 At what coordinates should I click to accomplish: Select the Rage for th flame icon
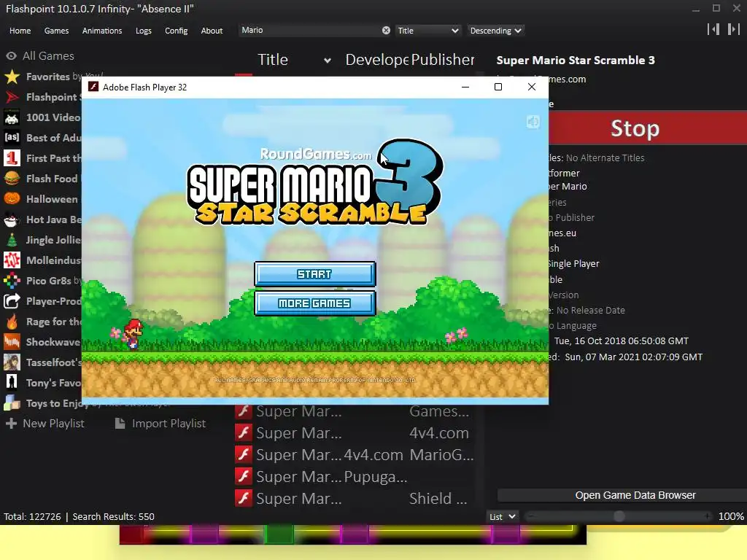pyautogui.click(x=12, y=322)
